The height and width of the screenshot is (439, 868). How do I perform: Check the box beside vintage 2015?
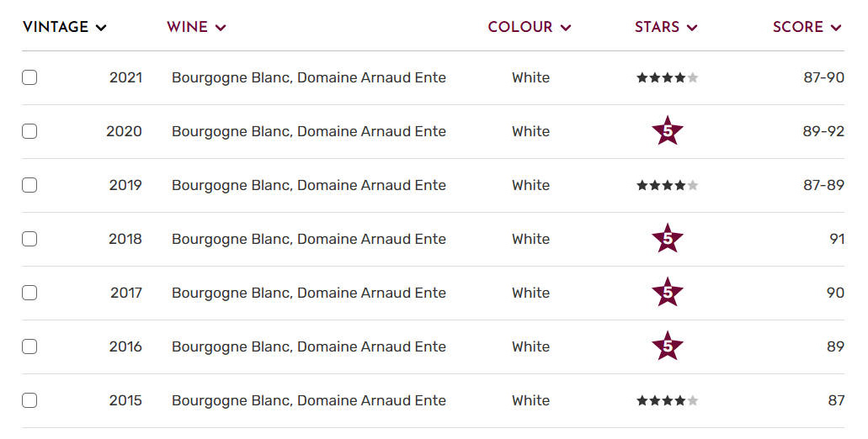tap(29, 400)
